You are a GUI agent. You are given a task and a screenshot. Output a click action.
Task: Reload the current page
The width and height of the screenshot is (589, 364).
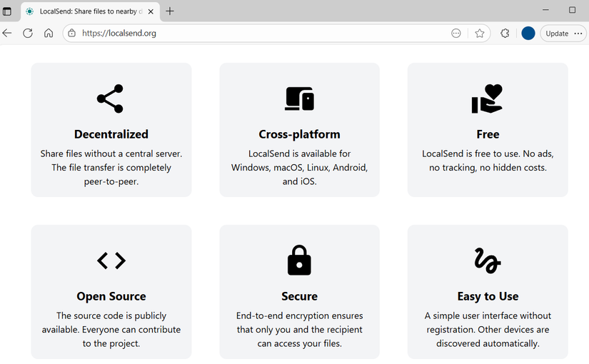pos(28,33)
